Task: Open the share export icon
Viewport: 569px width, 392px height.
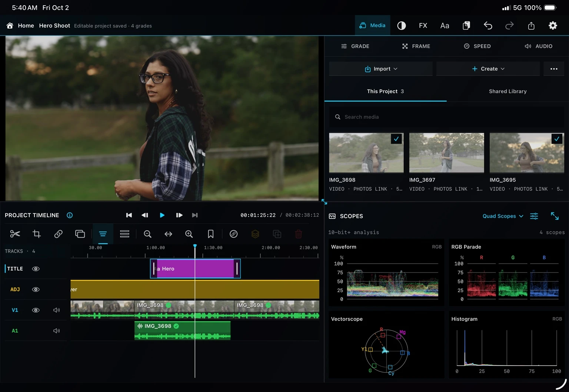Action: tap(531, 26)
